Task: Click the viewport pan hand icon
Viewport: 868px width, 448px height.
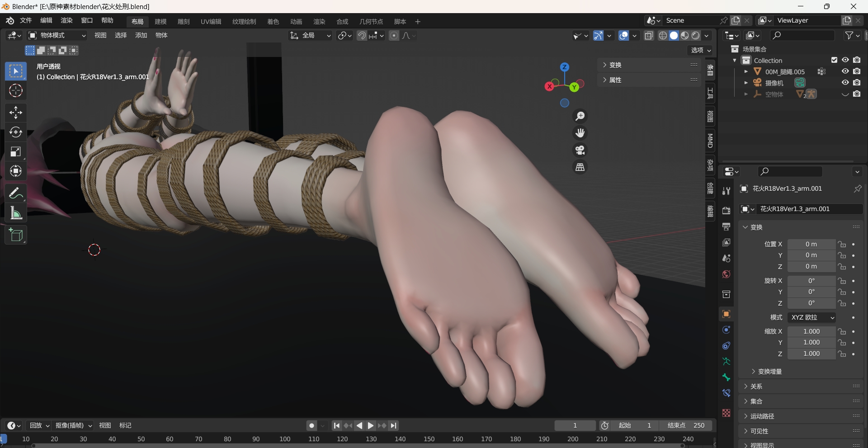Action: 580,133
